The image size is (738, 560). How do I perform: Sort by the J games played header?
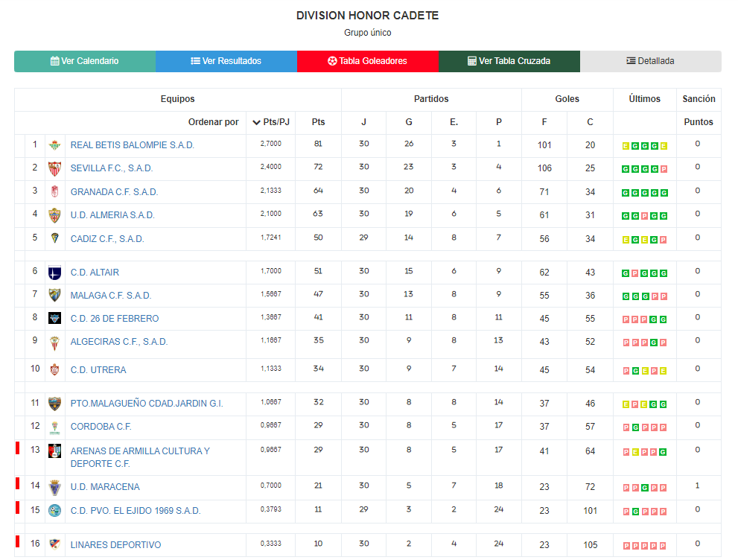click(364, 122)
